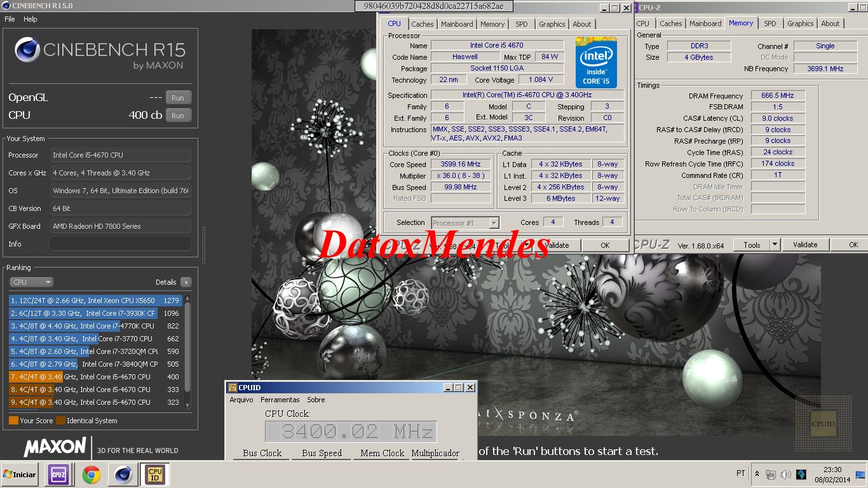Click the ranking list vertical scrollbar
The width and height of the screenshot is (868, 488).
(187, 352)
